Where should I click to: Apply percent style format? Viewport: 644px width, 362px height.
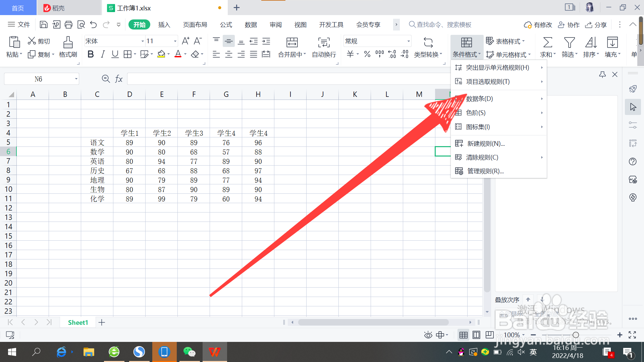click(367, 54)
